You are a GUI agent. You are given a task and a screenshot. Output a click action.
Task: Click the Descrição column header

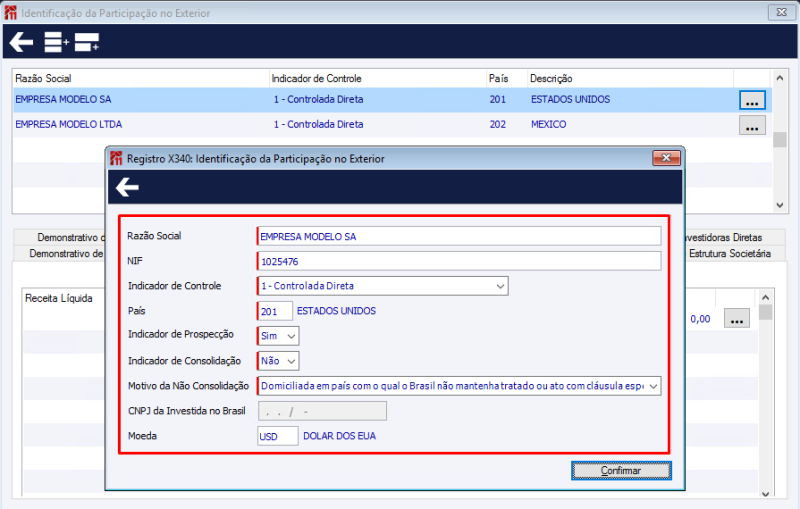[x=630, y=79]
